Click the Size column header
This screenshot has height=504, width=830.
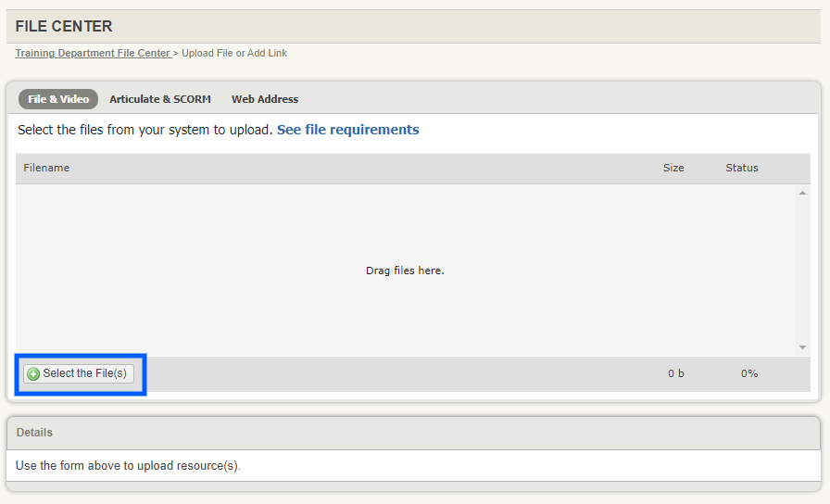pyautogui.click(x=673, y=168)
